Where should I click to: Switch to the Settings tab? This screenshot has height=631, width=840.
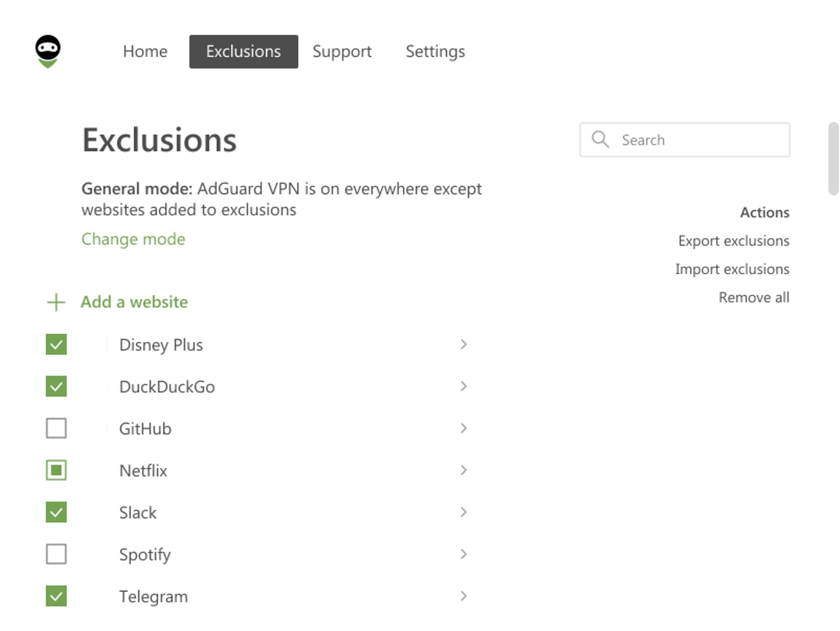click(435, 51)
